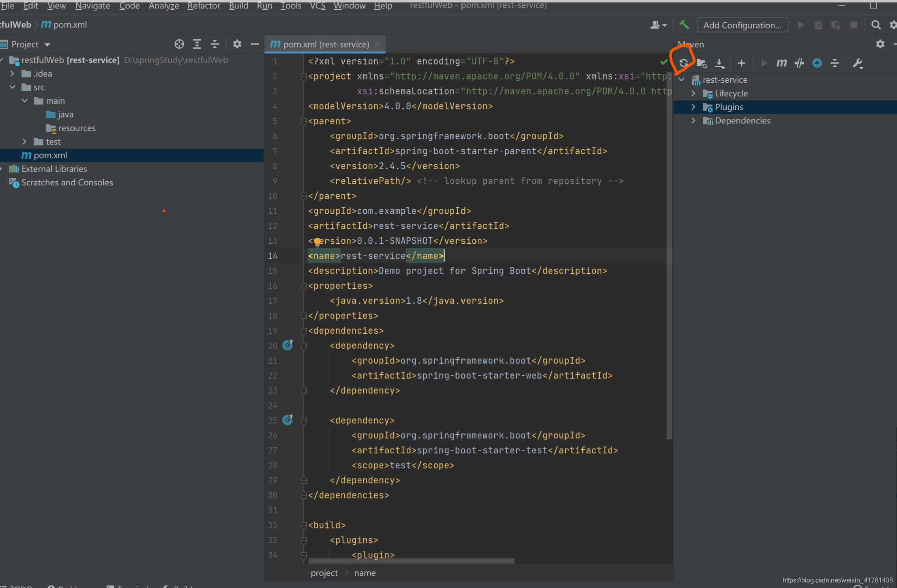Open the Refactor menu
Viewport: 897px width, 588px height.
coord(204,6)
